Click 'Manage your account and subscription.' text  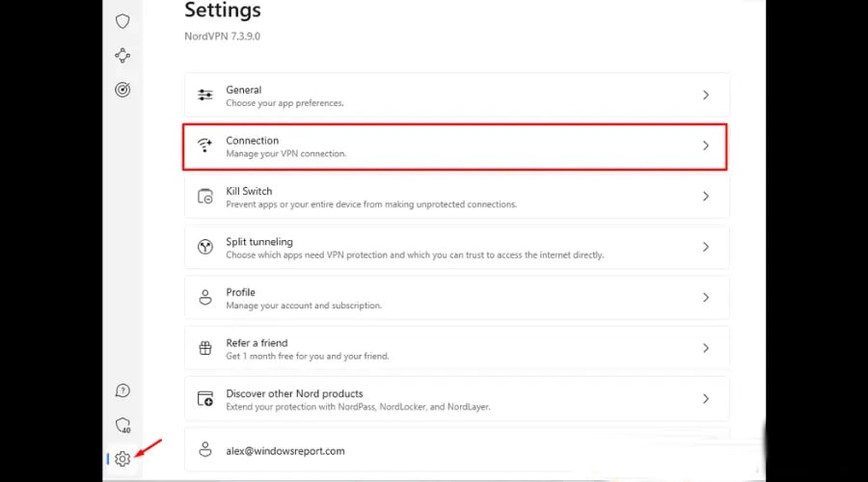coord(304,306)
